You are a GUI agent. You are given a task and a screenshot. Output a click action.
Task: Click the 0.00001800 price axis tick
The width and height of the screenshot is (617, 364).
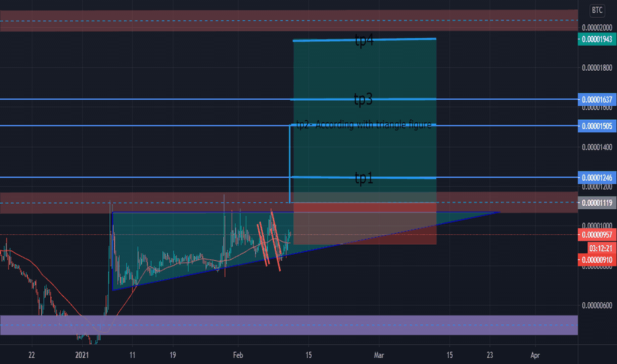click(x=597, y=68)
